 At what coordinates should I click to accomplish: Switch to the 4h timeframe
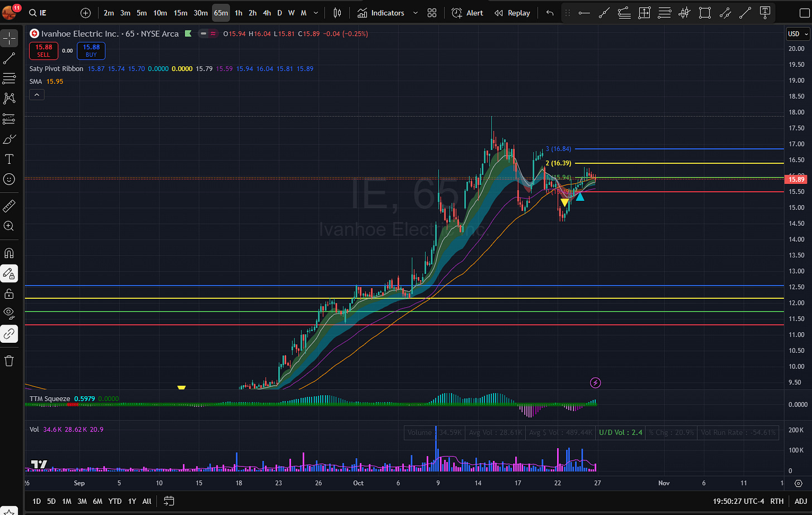pos(267,13)
